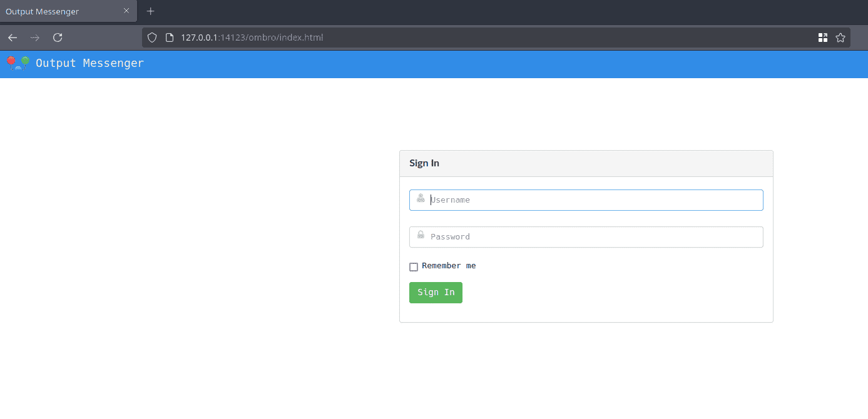The image size is (868, 419).
Task: Click the padlock icon in Password field
Action: tap(421, 236)
